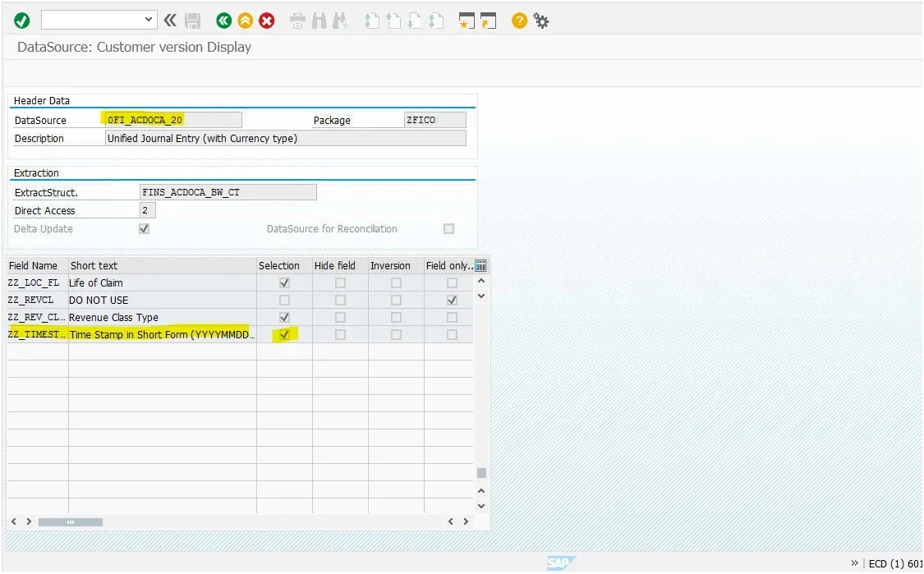The height and width of the screenshot is (574, 924).
Task: Click the Time Stamp in Short Form text
Action: [162, 335]
